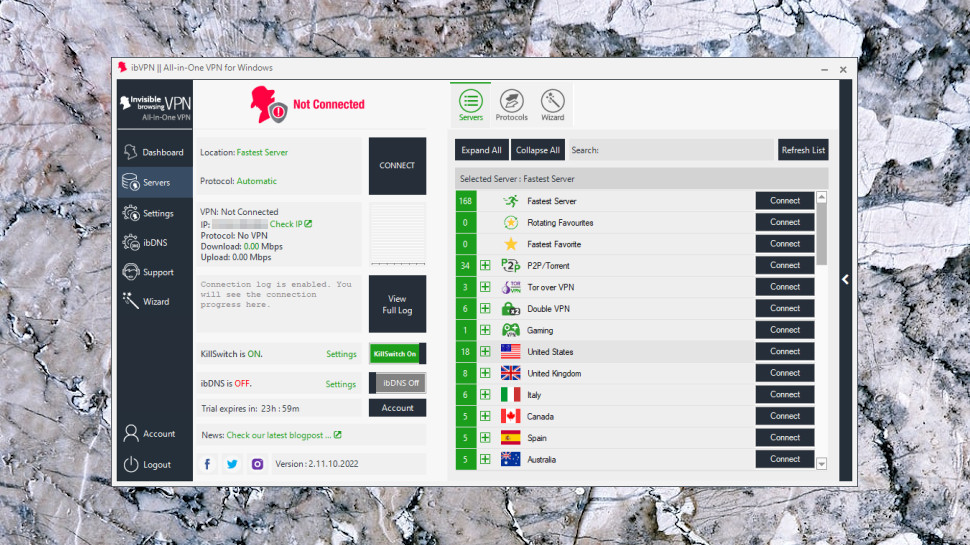
Task: Expand the Gaming server group
Action: [485, 330]
